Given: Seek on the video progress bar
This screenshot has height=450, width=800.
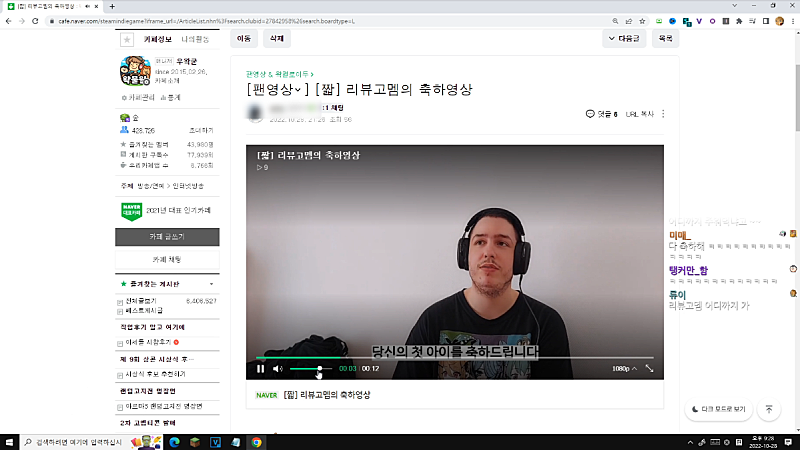Looking at the screenshot, I should click(455, 358).
